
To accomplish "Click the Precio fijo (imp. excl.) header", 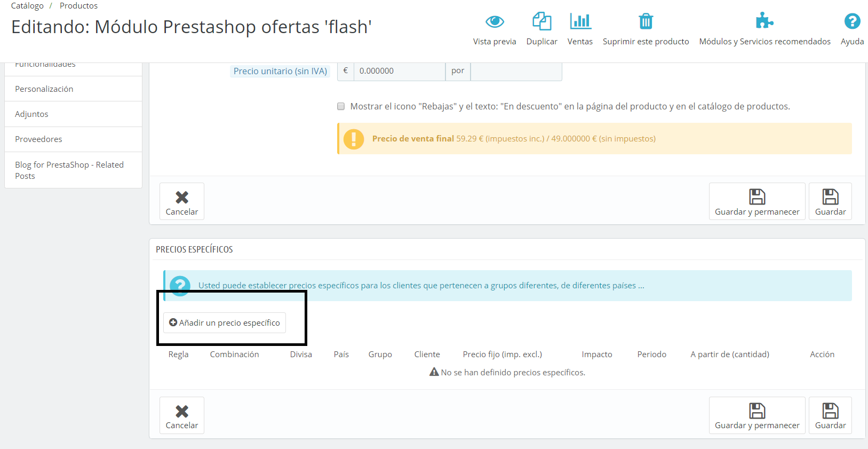I will (502, 355).
